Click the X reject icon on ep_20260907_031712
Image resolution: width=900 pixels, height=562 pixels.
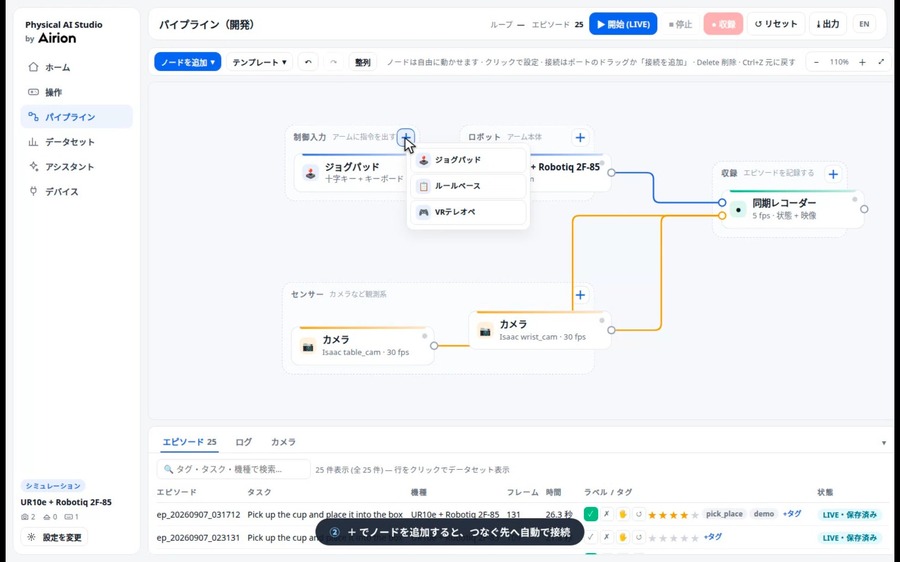point(607,514)
